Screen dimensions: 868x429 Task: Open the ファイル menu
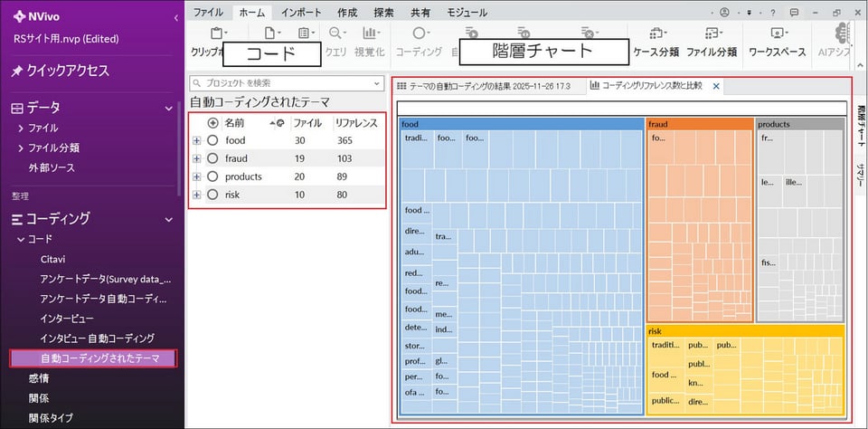[x=208, y=12]
